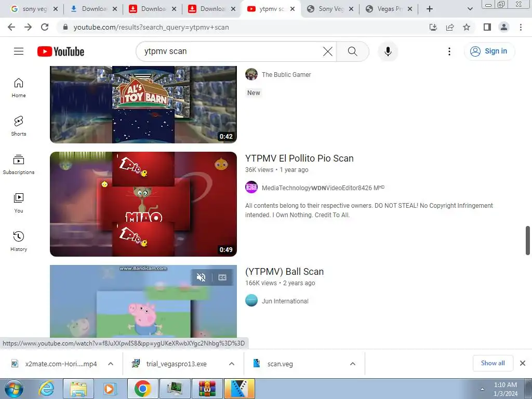Launch Internet Explorer from the taskbar
532x399 pixels.
46,389
